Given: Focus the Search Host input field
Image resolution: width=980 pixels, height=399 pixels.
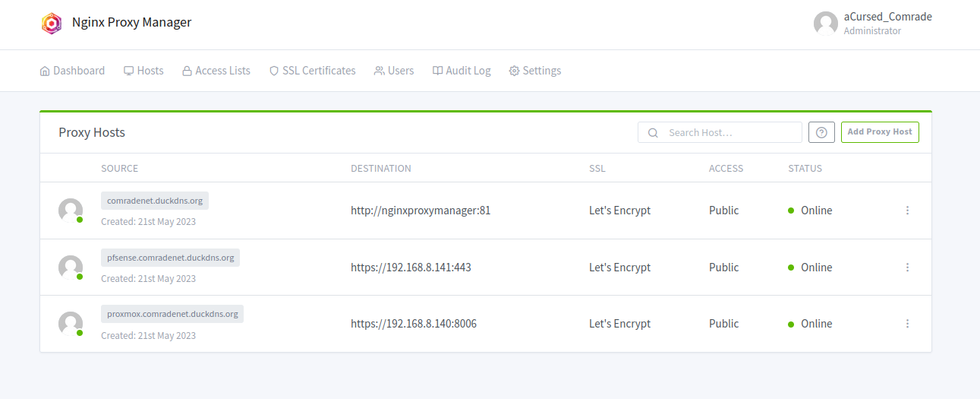Looking at the screenshot, I should click(x=720, y=132).
